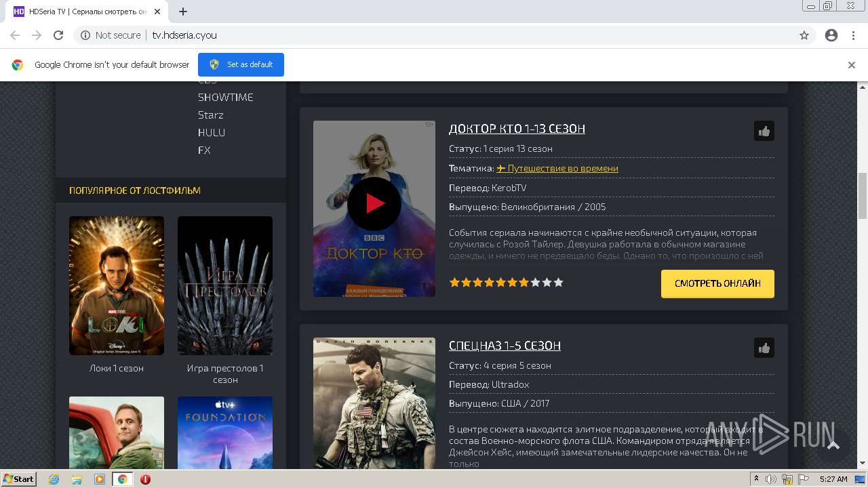Open Windows Media Player from taskbar
Image resolution: width=868 pixels, height=488 pixels.
point(100,479)
